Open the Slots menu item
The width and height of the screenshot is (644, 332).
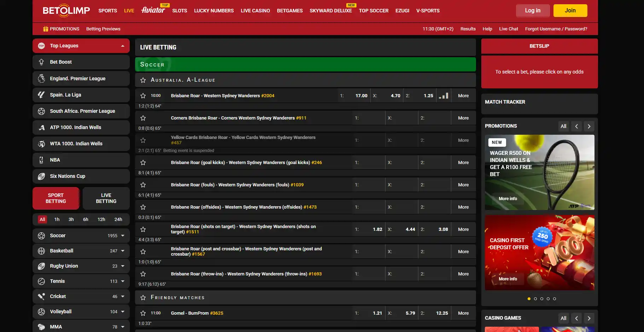[x=180, y=11]
